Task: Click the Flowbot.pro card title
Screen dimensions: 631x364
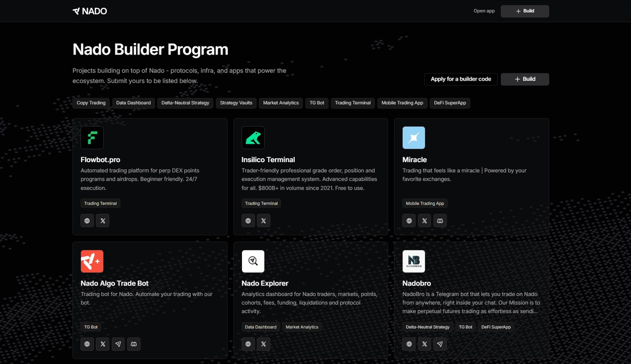Action: tap(101, 159)
